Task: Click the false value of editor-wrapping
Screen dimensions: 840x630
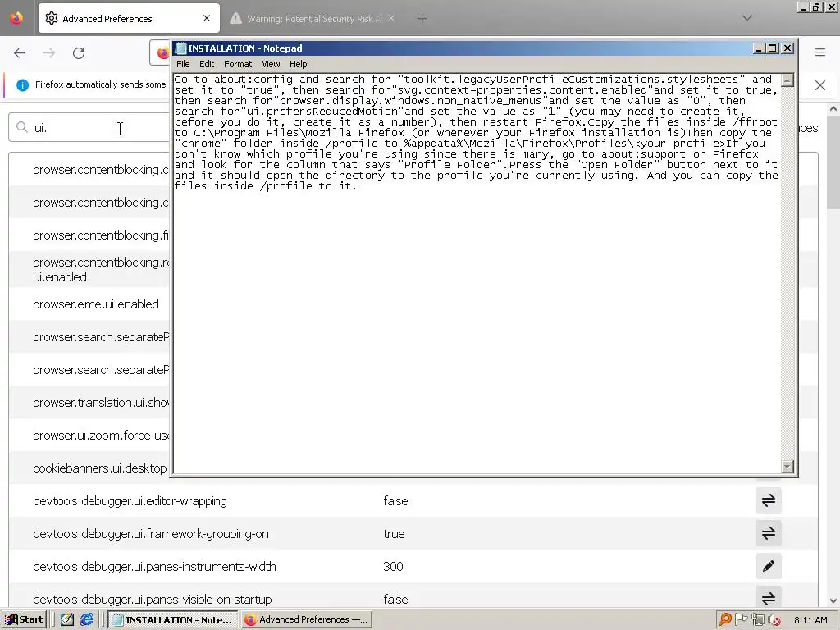Action: coord(396,501)
